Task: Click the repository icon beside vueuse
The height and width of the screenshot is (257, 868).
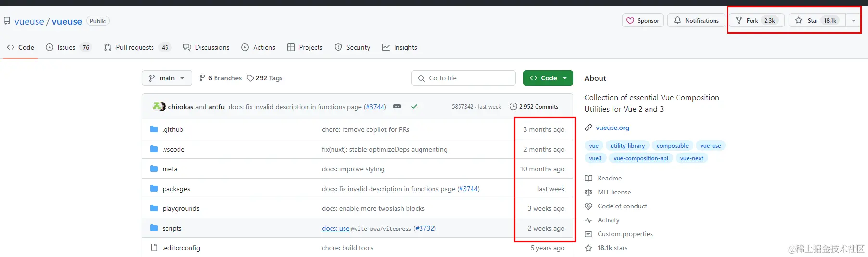Action: coord(7,21)
